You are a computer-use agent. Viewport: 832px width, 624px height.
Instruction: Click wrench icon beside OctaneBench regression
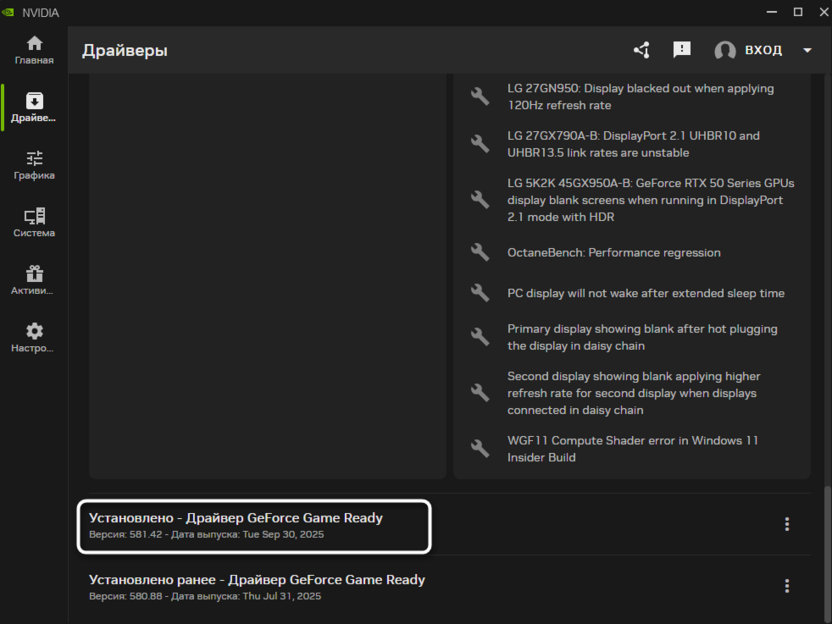coord(480,252)
